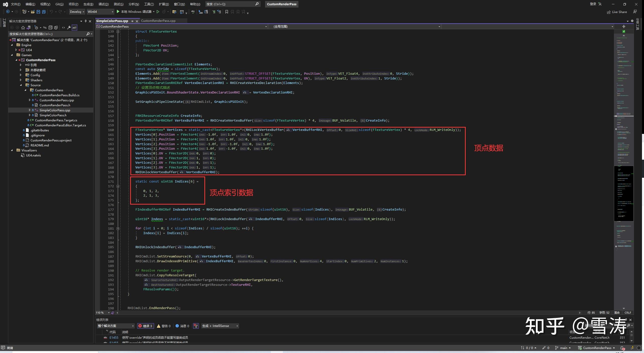Toggle a bookmark using the bookmark toolbar icon
This screenshot has width=644, height=353.
point(226,12)
